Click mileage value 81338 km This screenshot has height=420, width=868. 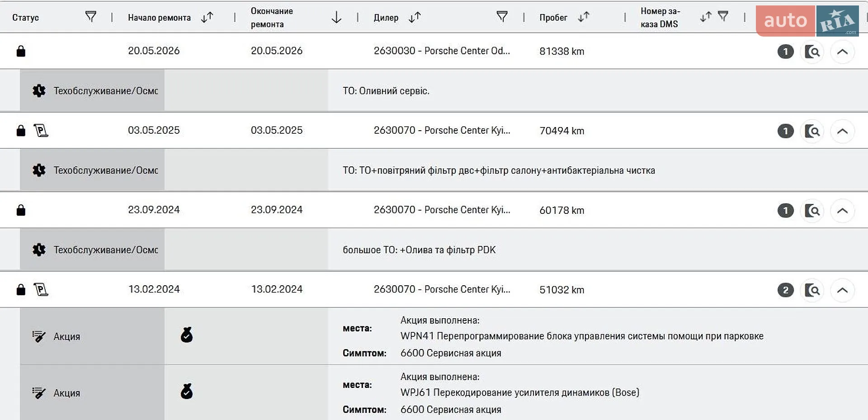pyautogui.click(x=562, y=52)
